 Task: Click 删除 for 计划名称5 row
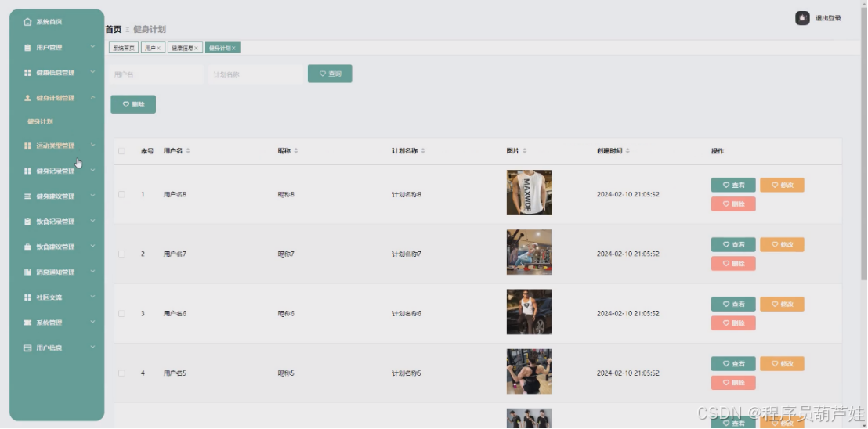click(x=733, y=383)
